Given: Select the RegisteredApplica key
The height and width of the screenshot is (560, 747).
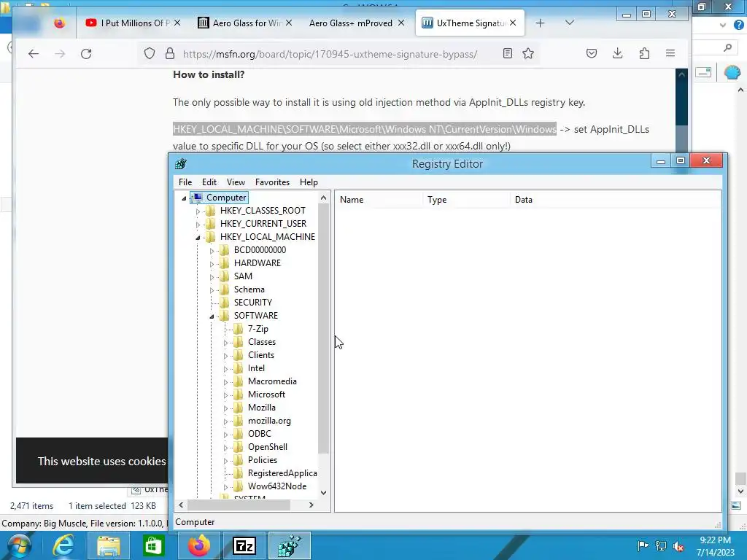Looking at the screenshot, I should (282, 473).
